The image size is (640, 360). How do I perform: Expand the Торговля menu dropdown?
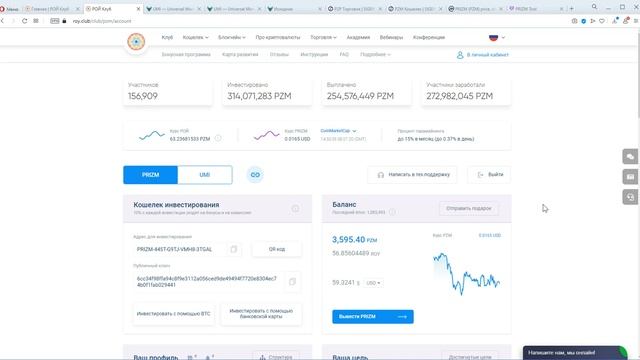[323, 38]
